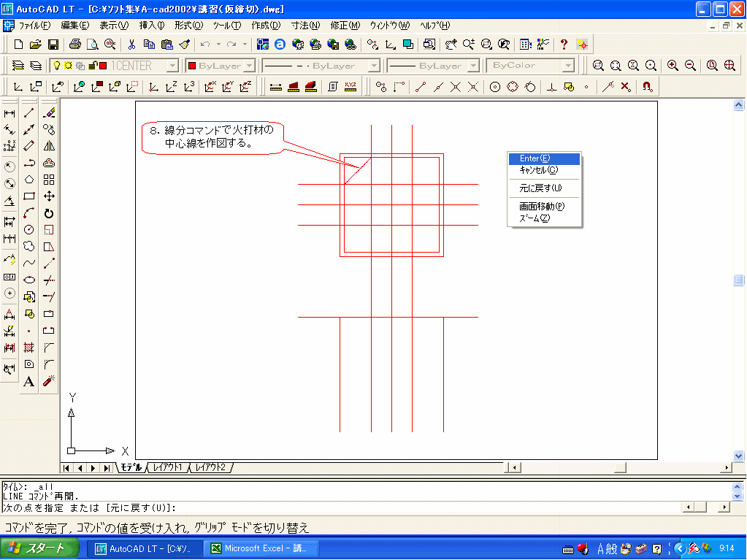Open Object Snap Settings magnet icon
Viewport: 747px width, 560px height.
[x=647, y=87]
